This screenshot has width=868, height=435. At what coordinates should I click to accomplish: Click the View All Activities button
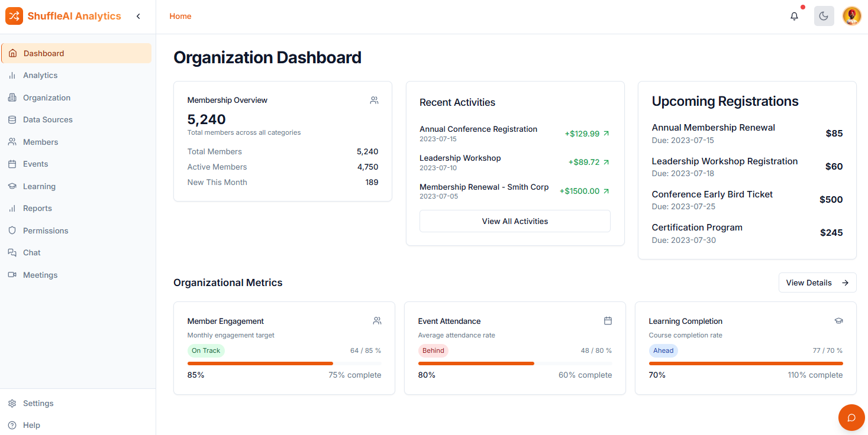[514, 220]
